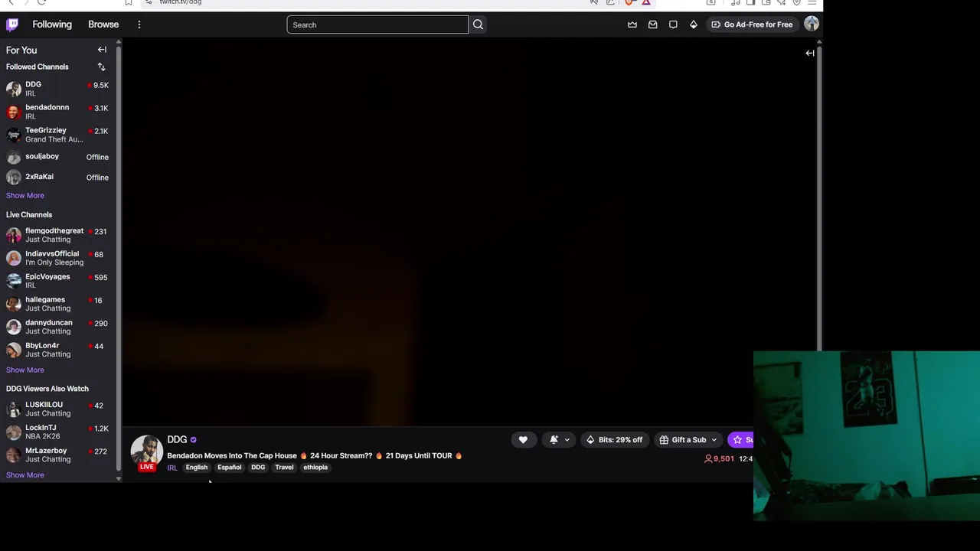This screenshot has height=551, width=980.
Task: Open the IRL category link
Action: (x=172, y=468)
